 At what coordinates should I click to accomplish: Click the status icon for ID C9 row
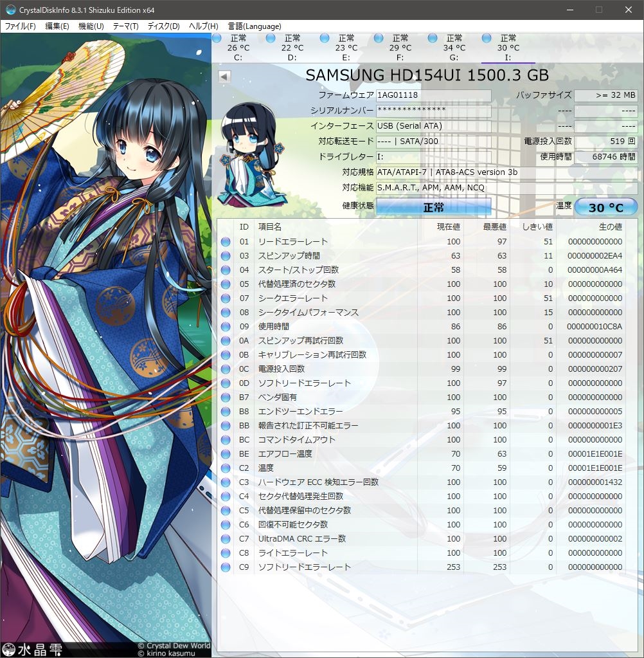(226, 567)
